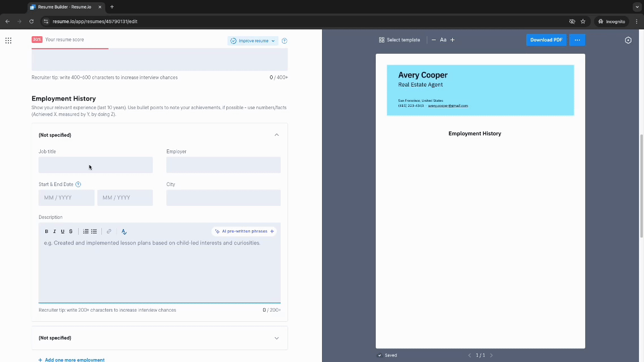Screen dimensions: 644x362
Task: Click the resume score progress bar
Action: 70,48
